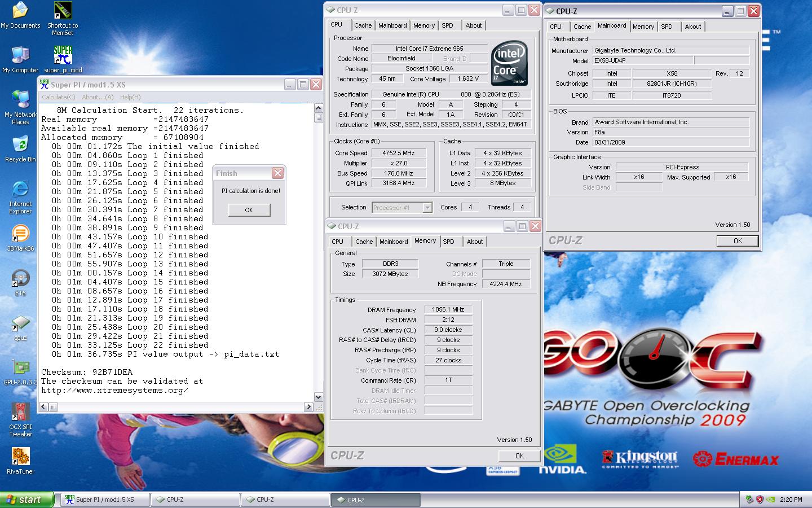Launch RivaTuner desktop icon
Viewport: 812px width, 508px height.
click(20, 461)
